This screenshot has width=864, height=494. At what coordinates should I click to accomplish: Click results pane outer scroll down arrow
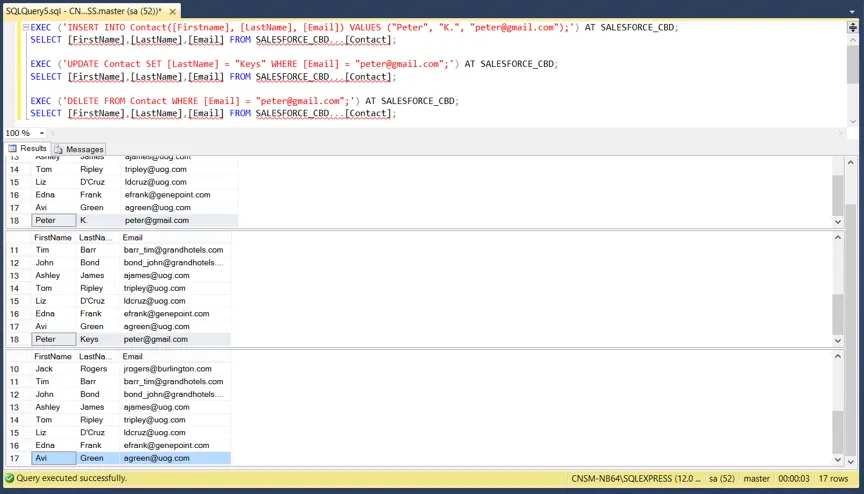(851, 462)
